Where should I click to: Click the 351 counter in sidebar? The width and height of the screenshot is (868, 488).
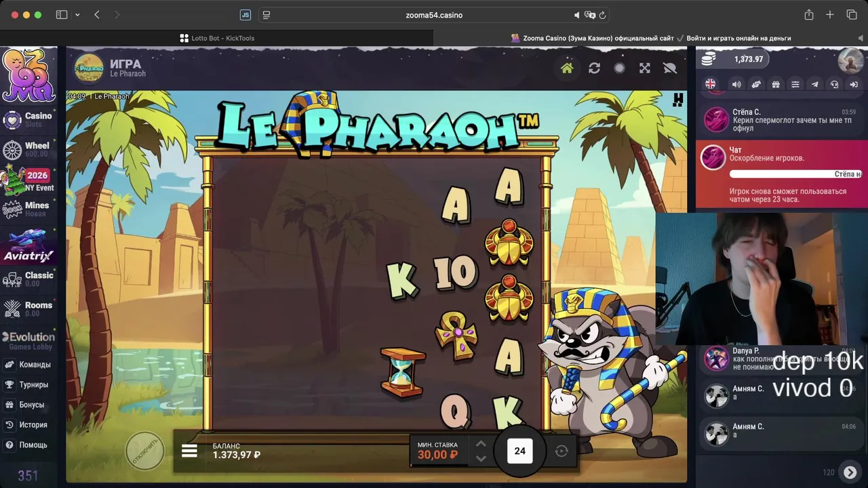click(28, 476)
